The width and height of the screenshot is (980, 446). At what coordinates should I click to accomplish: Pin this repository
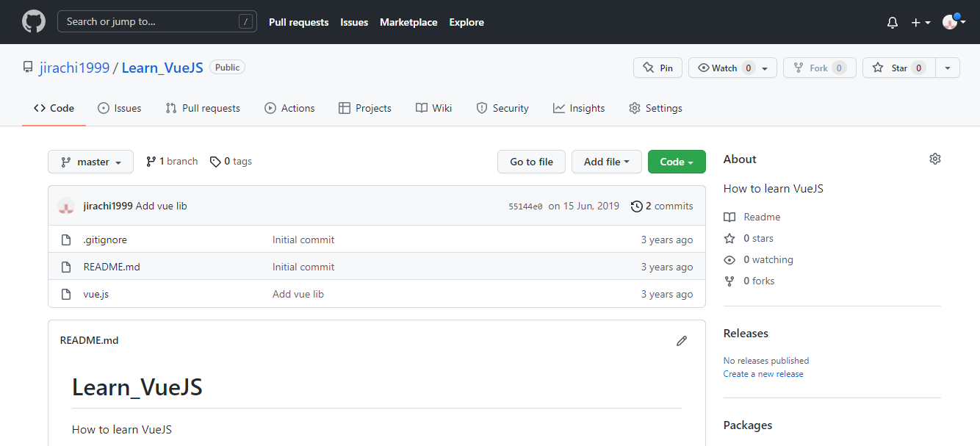pyautogui.click(x=657, y=68)
